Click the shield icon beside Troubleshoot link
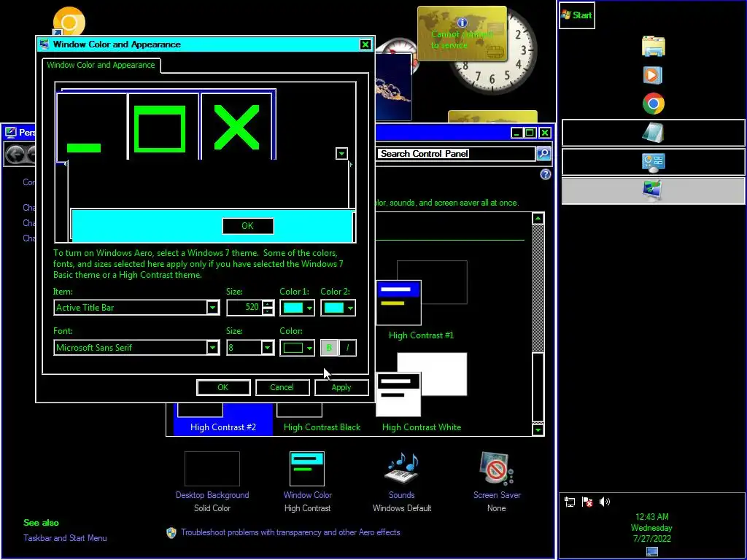The image size is (747, 560). [171, 532]
